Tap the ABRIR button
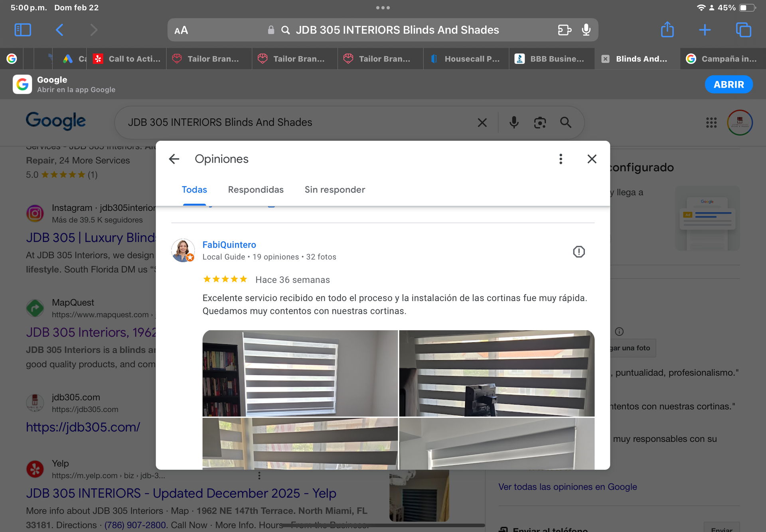The width and height of the screenshot is (766, 532). pos(728,85)
